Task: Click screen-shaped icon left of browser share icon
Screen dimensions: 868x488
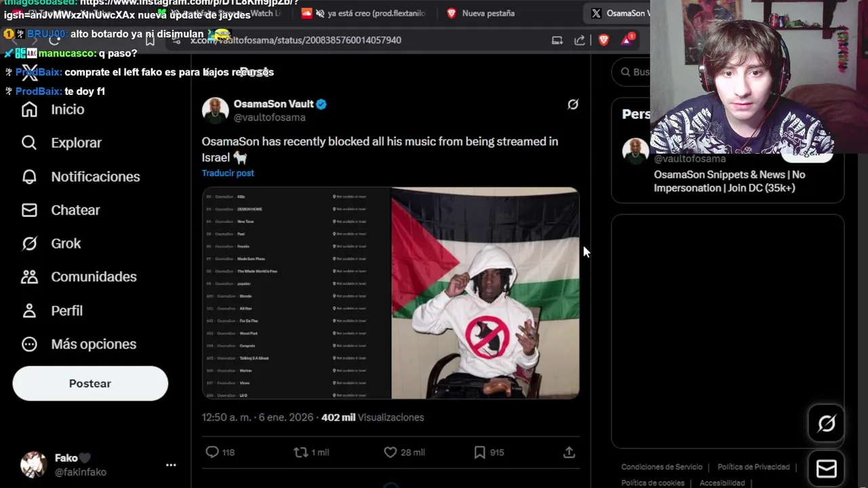Action: (557, 40)
